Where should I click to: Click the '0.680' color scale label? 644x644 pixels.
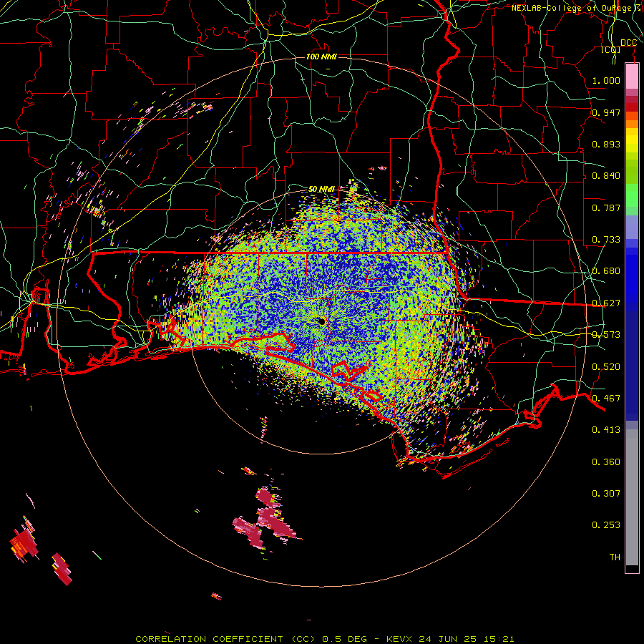(x=606, y=270)
